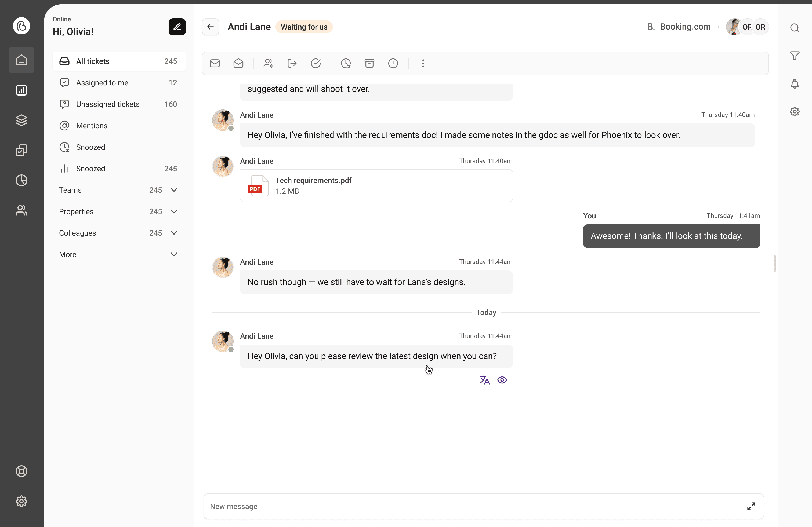Open the three-dot more options menu
812x527 pixels.
click(x=423, y=63)
